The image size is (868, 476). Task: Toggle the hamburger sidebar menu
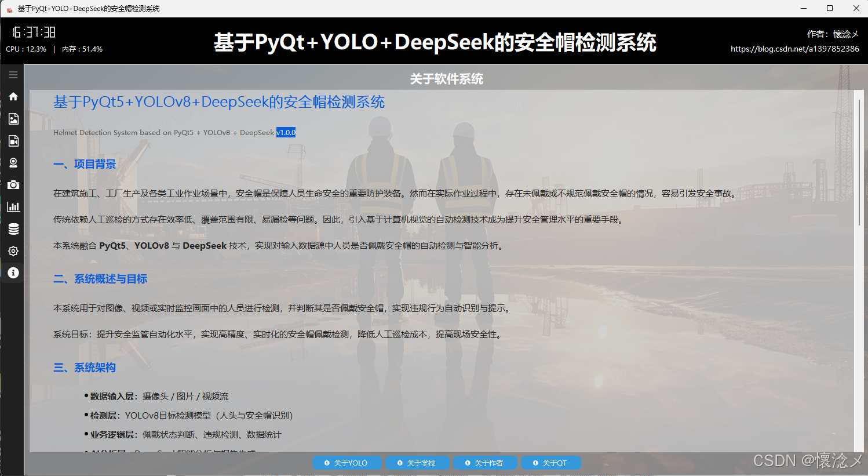point(13,75)
